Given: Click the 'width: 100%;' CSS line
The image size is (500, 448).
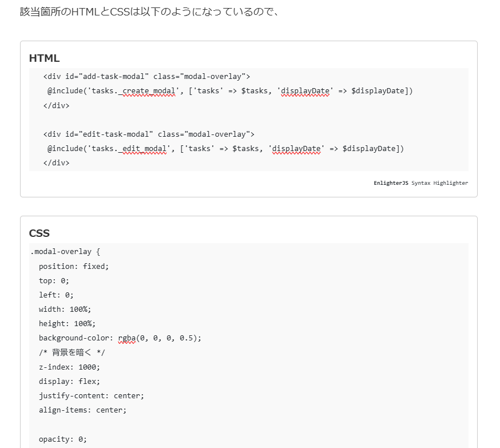Looking at the screenshot, I should pos(65,310).
